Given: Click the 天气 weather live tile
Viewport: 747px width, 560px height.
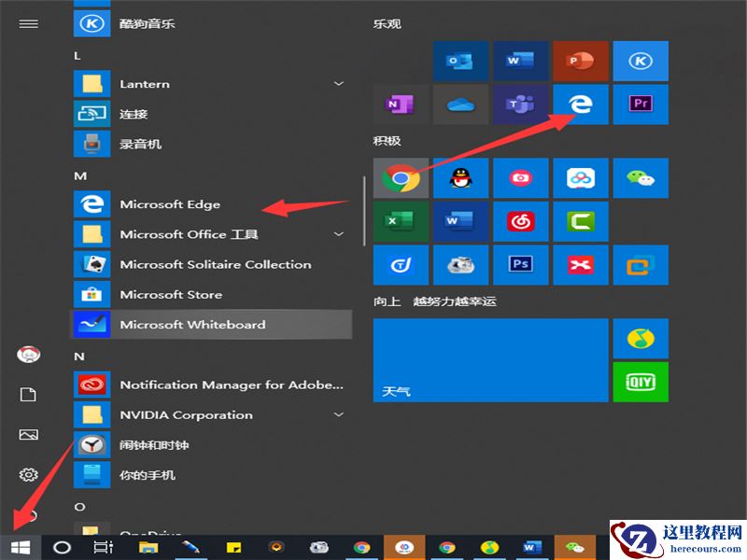Looking at the screenshot, I should click(490, 359).
